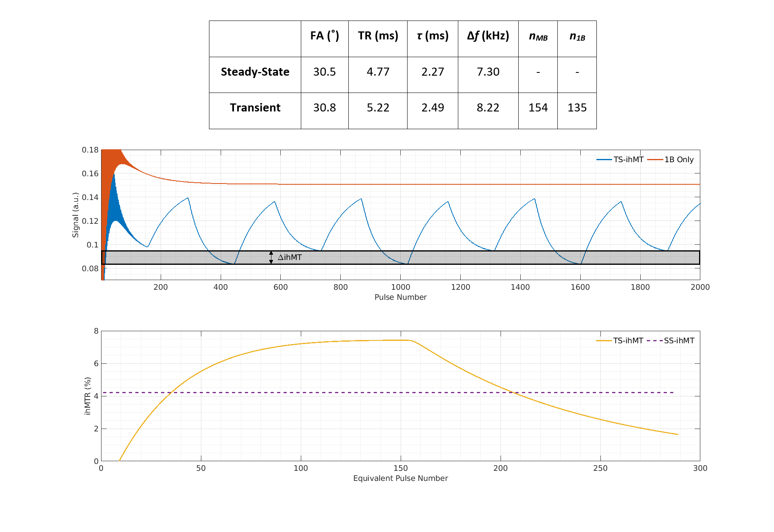The image size is (774, 532).
Task: Click the Equivalent Pulse Number axis label
Action: coord(400,478)
